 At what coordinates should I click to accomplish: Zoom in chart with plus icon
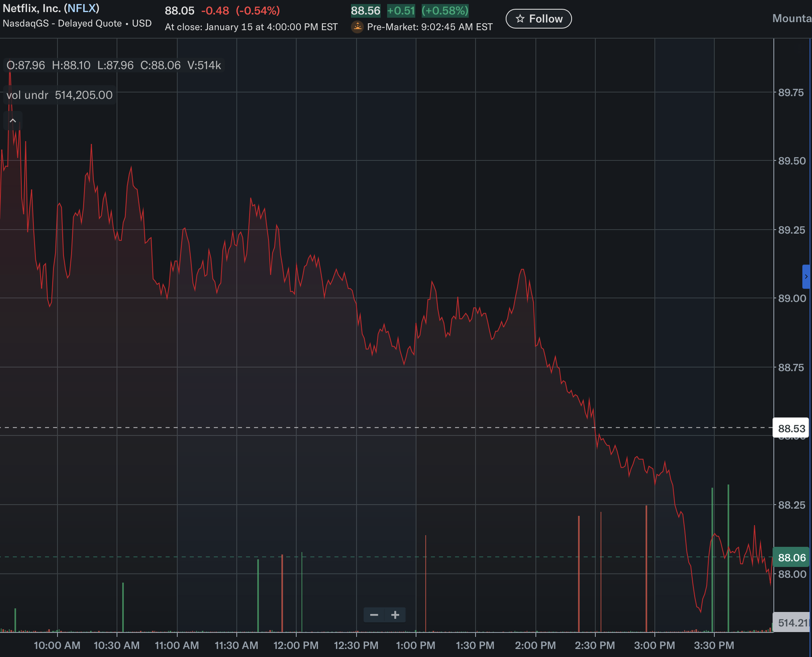(x=395, y=615)
